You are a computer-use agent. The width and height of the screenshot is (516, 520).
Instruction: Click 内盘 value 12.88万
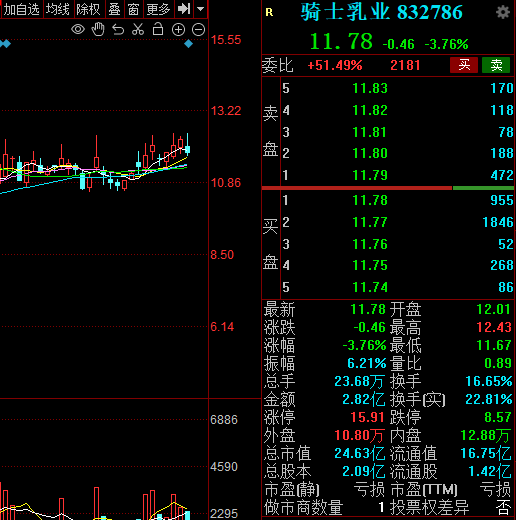coord(486,435)
